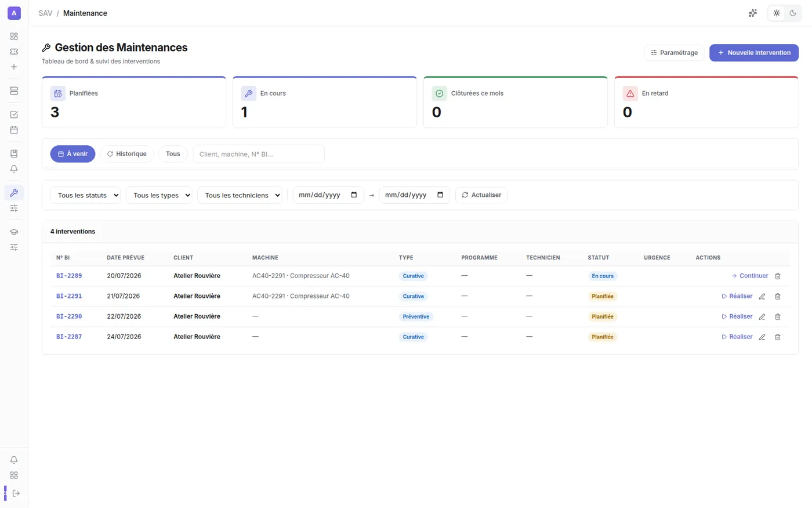812x508 pixels.
Task: Click the Préventive type badge for BI-2290
Action: 416,317
